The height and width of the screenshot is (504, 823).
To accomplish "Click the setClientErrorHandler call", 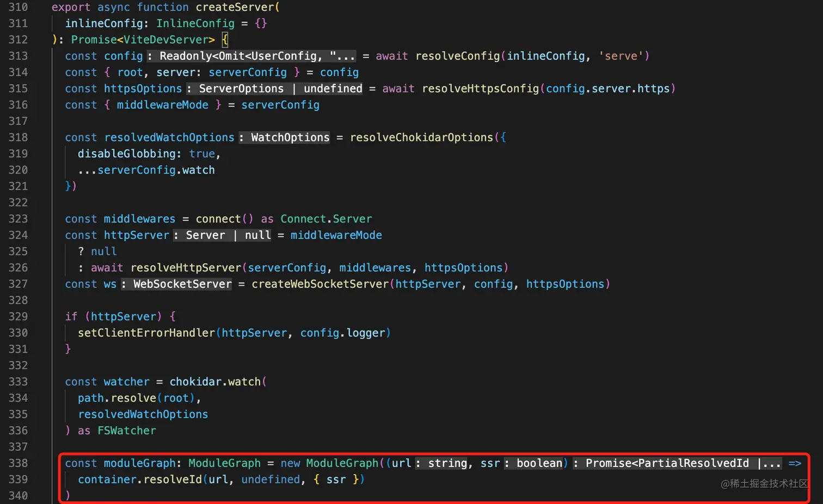I will [x=146, y=333].
